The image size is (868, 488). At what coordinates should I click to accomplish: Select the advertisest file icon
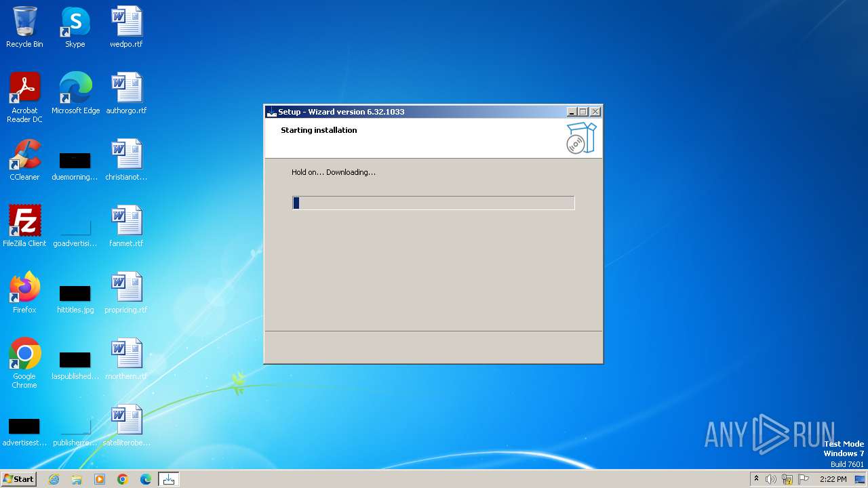24,432
